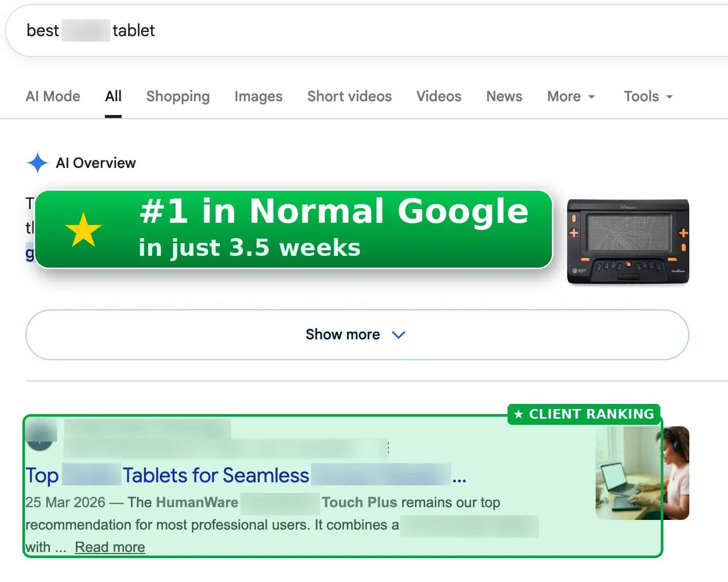
Task: Expand the More dropdown menu
Action: point(571,96)
